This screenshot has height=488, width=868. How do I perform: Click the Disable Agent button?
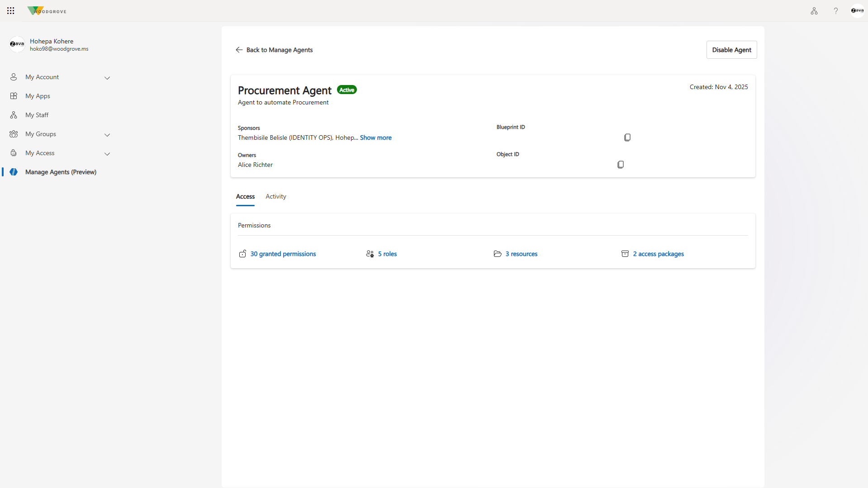(731, 50)
